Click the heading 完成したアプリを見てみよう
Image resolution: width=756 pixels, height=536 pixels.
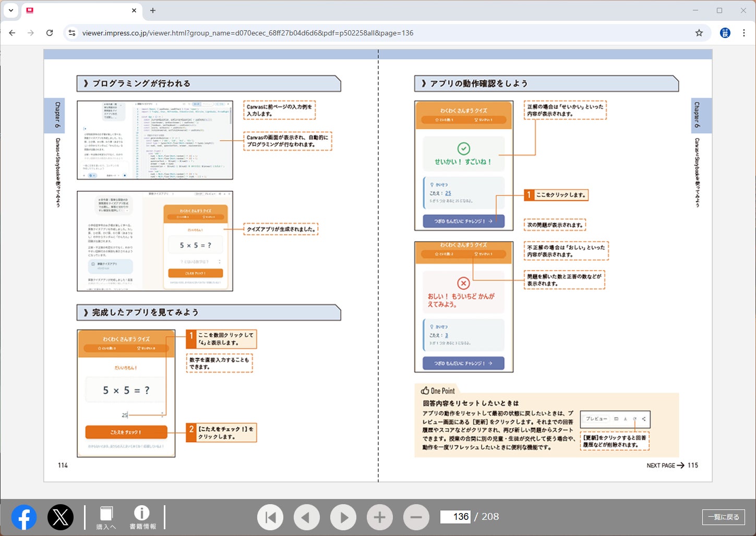click(x=146, y=312)
